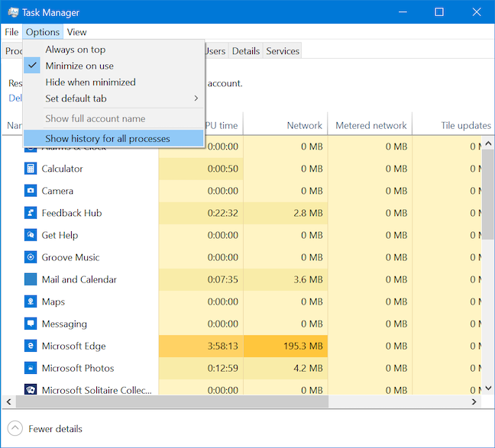Click the Microsoft Edge app icon
Viewport: 495px width, 448px height.
(x=31, y=346)
